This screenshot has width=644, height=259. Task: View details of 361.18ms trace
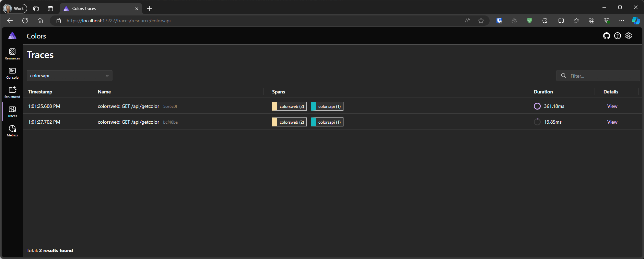pyautogui.click(x=612, y=106)
